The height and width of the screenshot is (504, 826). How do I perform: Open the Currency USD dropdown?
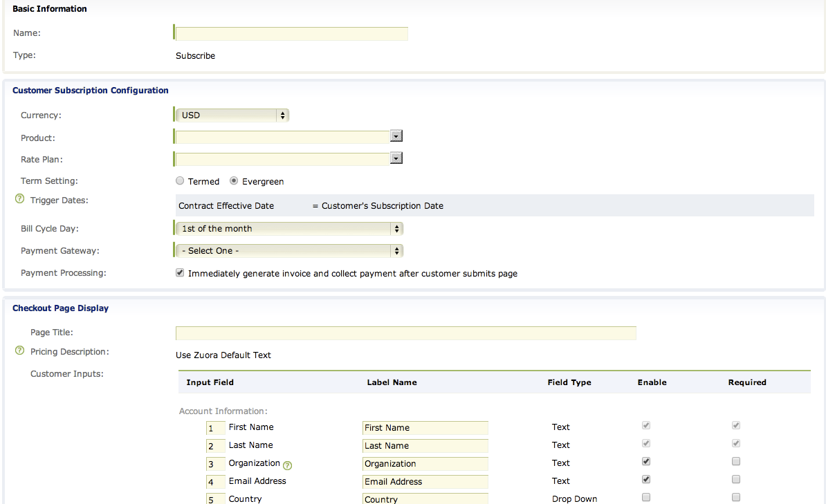tap(232, 115)
